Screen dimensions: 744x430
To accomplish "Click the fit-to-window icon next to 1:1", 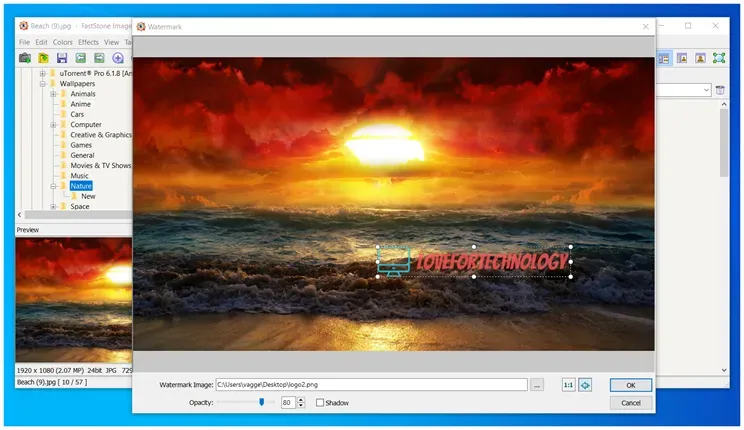I will pyautogui.click(x=585, y=385).
